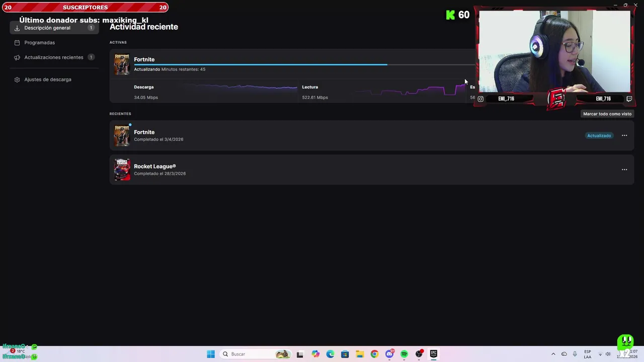
Task: Click the Rocket League® title
Action: tap(155, 166)
